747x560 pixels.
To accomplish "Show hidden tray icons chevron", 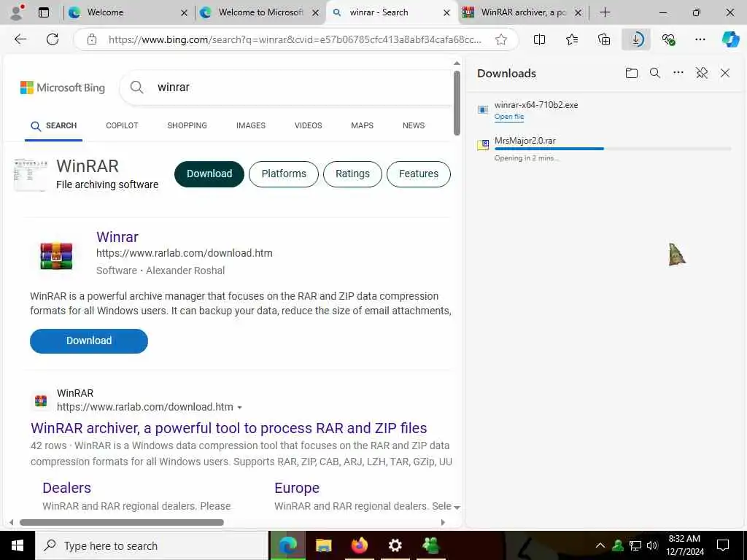I will (x=600, y=545).
